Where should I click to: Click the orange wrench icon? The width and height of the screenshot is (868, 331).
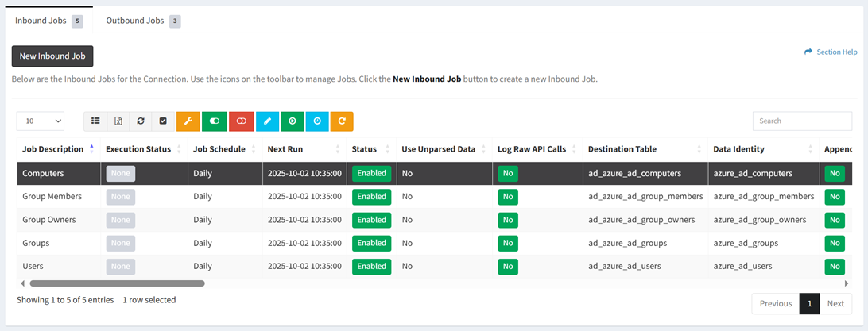tap(188, 121)
